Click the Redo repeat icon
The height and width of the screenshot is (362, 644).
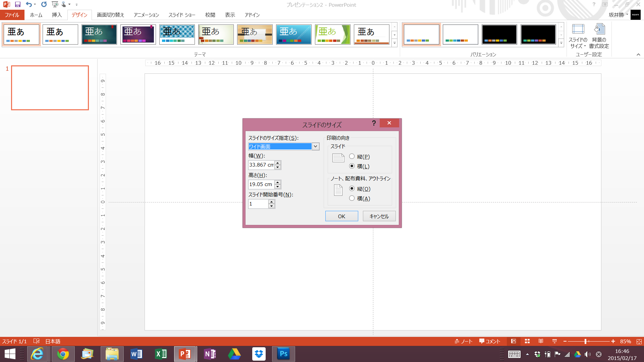(x=44, y=5)
